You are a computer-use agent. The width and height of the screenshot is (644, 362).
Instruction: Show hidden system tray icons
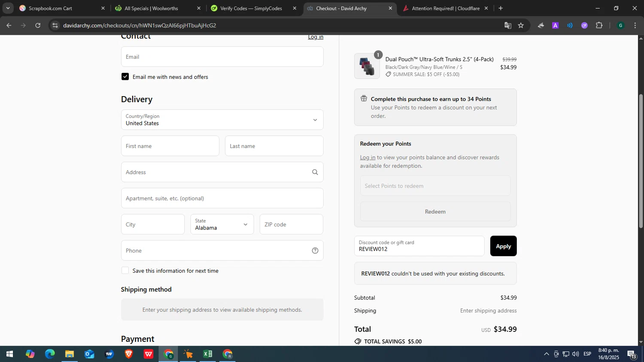point(546,354)
